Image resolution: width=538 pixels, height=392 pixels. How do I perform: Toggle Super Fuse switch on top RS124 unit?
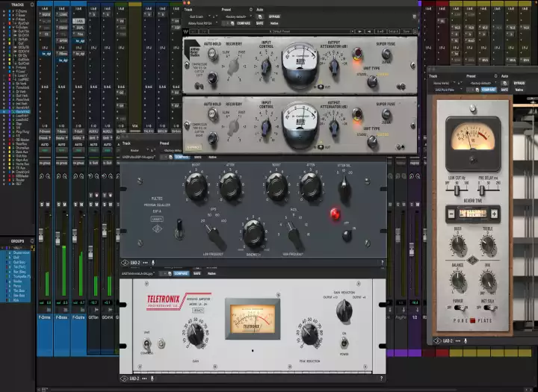386,54
